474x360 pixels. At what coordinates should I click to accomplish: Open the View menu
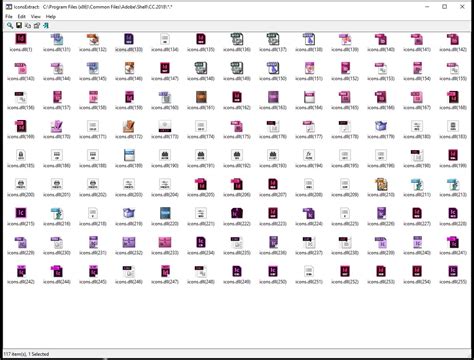(36, 16)
